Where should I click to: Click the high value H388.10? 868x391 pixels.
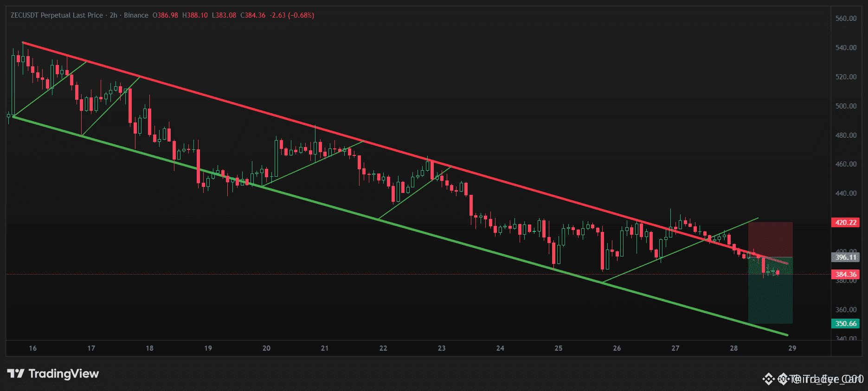pos(195,15)
